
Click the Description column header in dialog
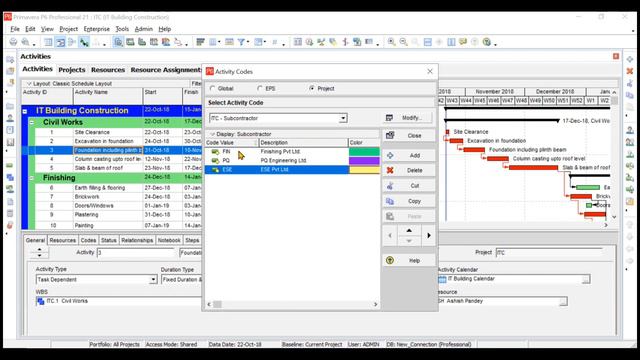click(303, 142)
